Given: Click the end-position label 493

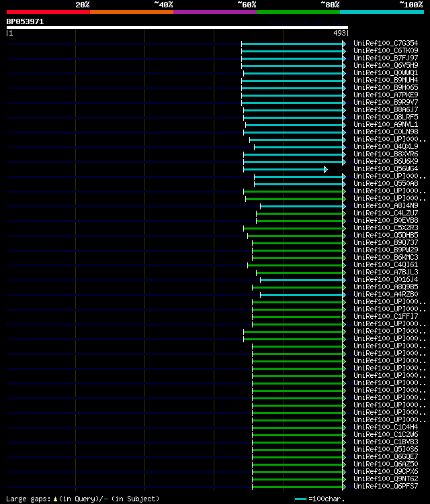Looking at the screenshot, I should [x=339, y=33].
